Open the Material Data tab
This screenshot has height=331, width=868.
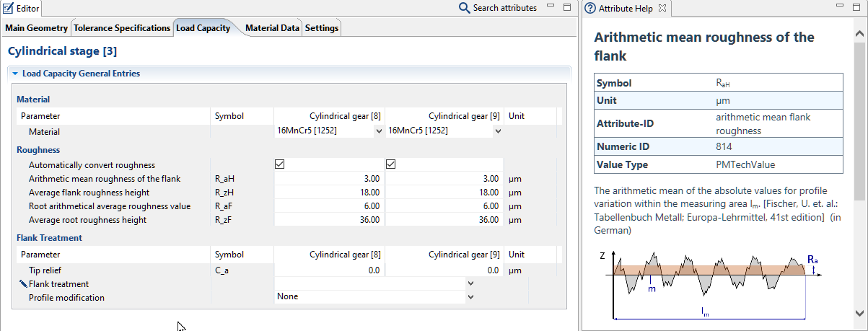click(x=272, y=28)
